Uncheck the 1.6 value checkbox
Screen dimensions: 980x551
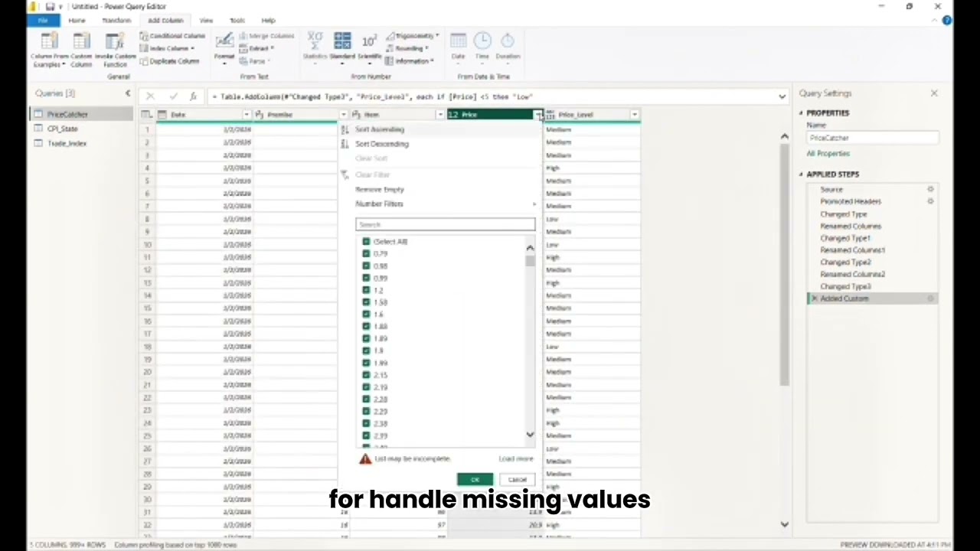pyautogui.click(x=366, y=315)
